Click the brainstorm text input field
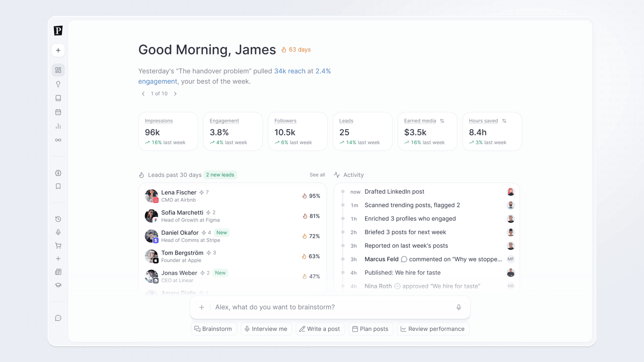Viewport: 644px width, 362px height. 330,308
